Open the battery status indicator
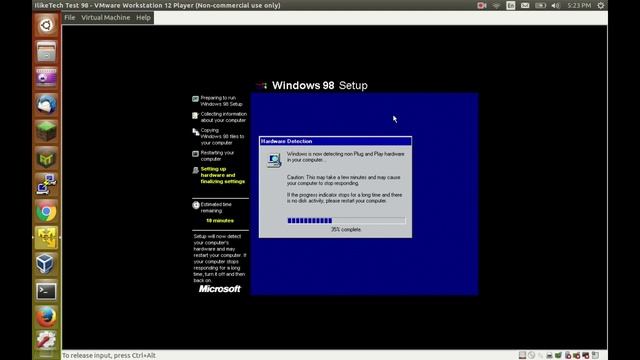This screenshot has height=360, width=640. pyautogui.click(x=540, y=5)
